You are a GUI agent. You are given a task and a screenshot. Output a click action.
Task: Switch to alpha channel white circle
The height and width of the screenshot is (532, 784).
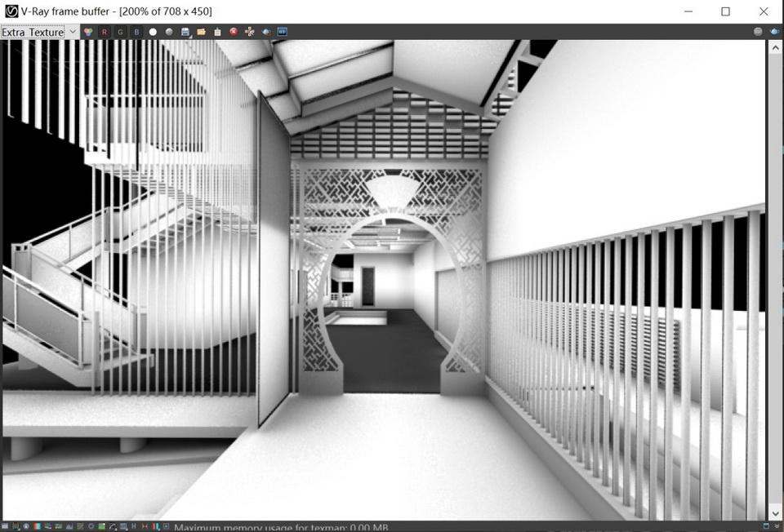[x=153, y=32]
